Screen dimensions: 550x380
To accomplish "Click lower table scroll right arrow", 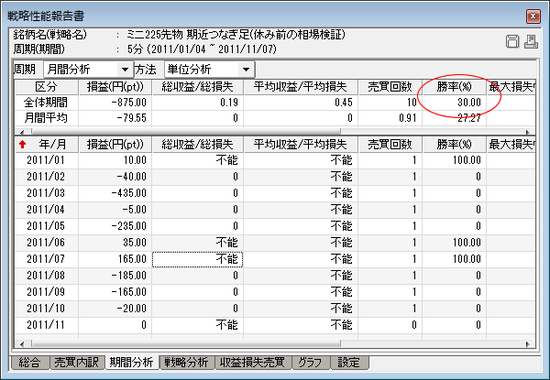I will click(527, 344).
